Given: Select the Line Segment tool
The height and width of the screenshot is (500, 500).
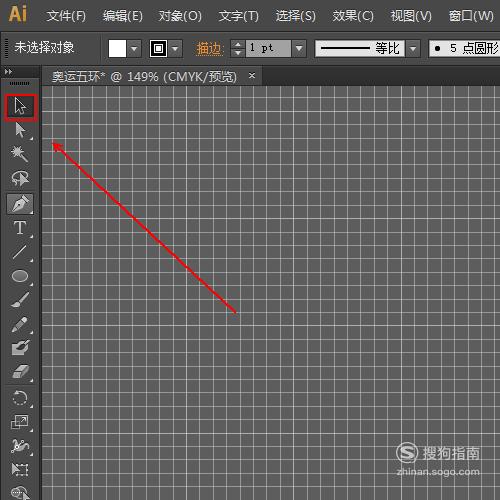Looking at the screenshot, I should 20,252.
